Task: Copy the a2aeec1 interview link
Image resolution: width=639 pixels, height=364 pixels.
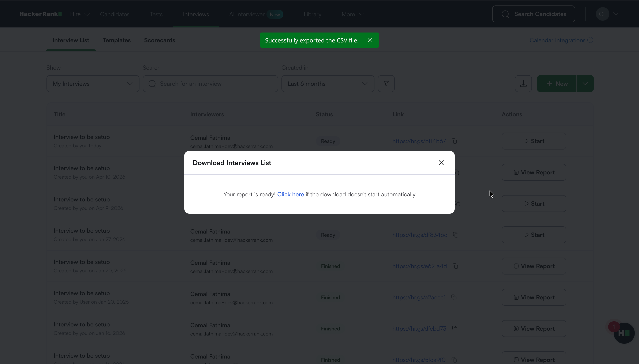Action: pos(454,297)
